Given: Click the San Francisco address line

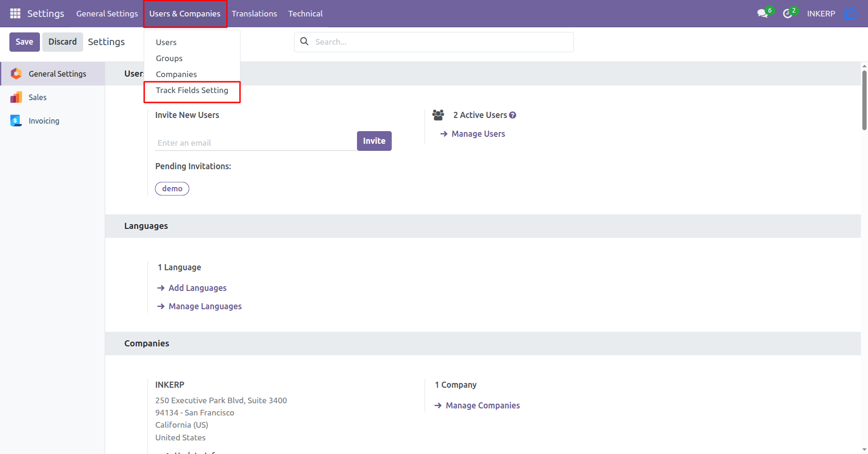Looking at the screenshot, I should tap(195, 413).
